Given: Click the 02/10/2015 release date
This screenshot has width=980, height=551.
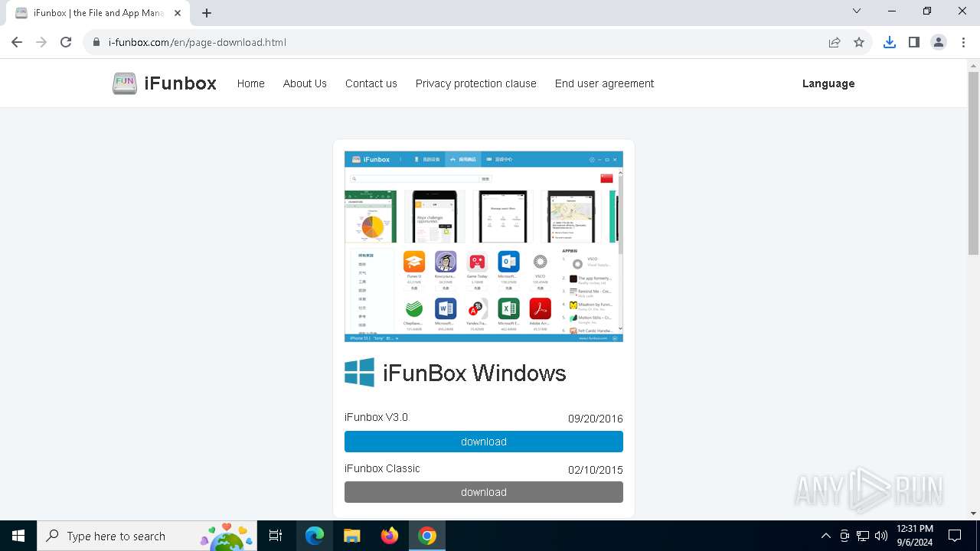Looking at the screenshot, I should coord(596,470).
